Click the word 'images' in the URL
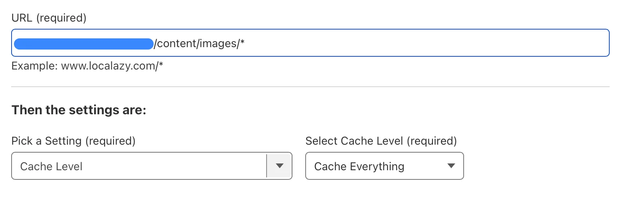 pyautogui.click(x=218, y=43)
